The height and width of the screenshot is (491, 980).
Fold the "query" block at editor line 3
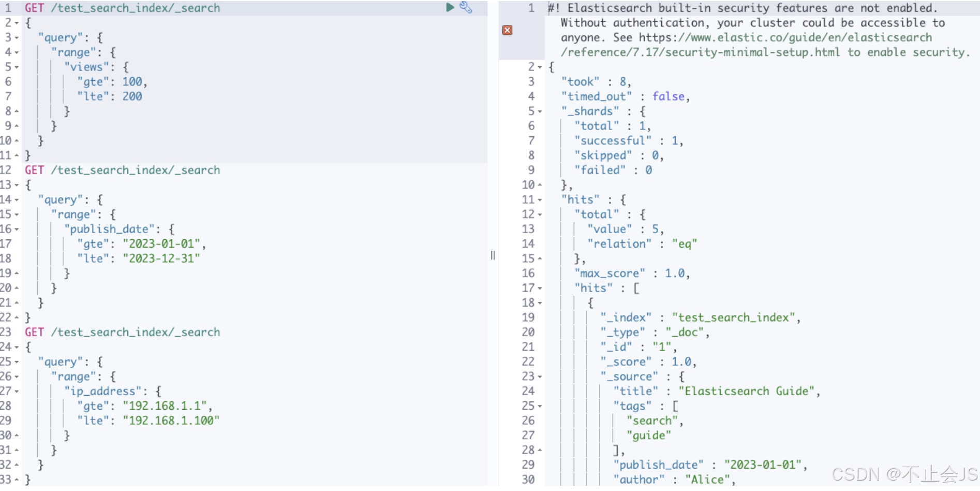point(17,38)
